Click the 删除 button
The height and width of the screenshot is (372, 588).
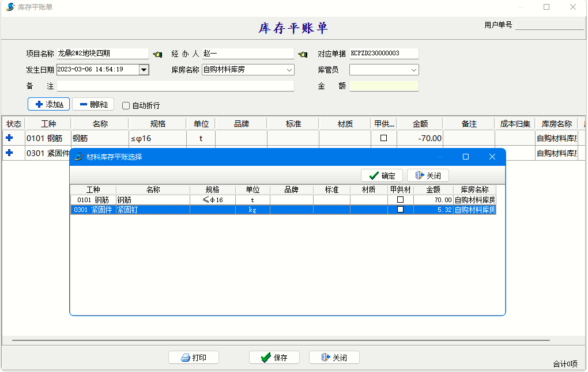pyautogui.click(x=93, y=104)
